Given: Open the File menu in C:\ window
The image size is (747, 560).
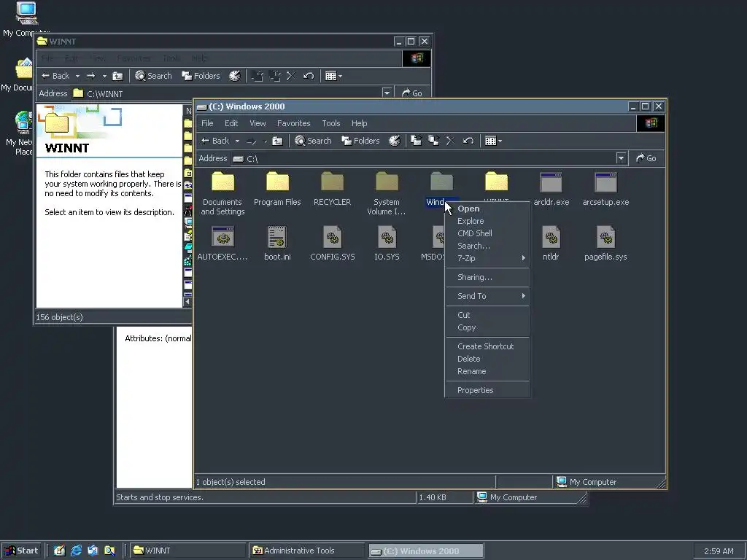Looking at the screenshot, I should point(207,123).
